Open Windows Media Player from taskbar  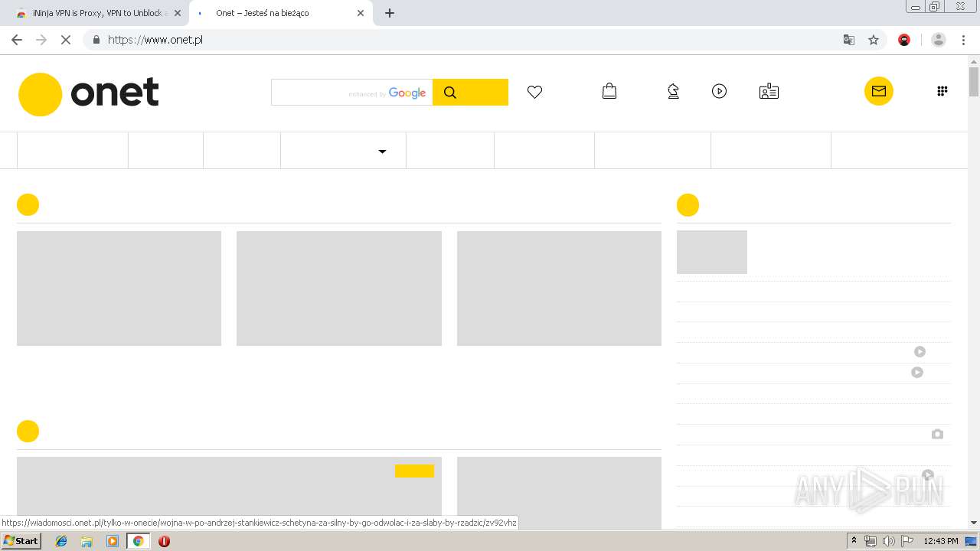pos(113,541)
